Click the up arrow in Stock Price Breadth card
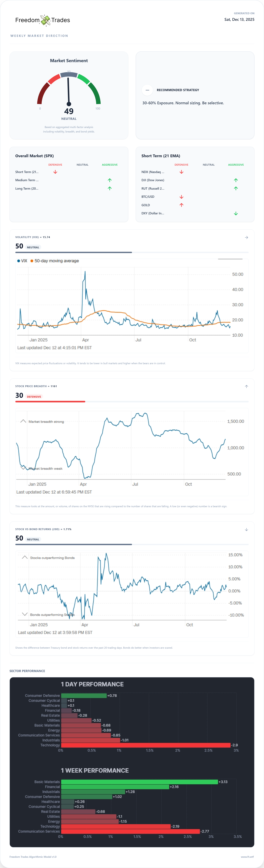 tap(246, 386)
